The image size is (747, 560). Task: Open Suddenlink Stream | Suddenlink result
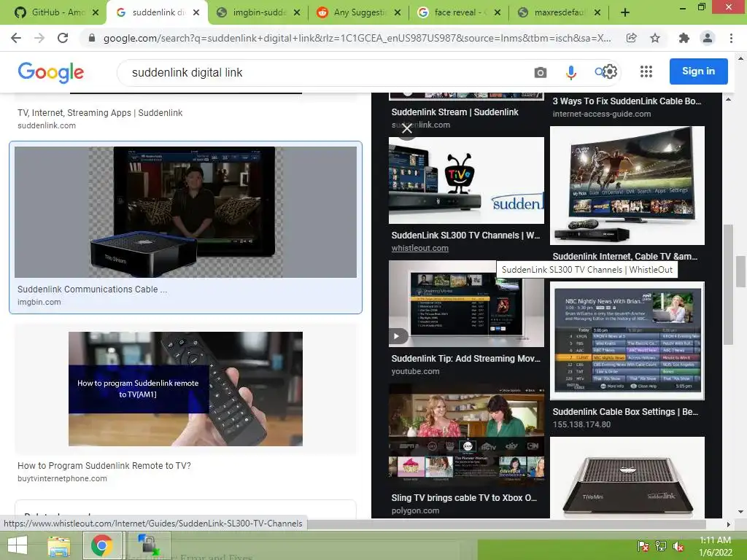(454, 112)
